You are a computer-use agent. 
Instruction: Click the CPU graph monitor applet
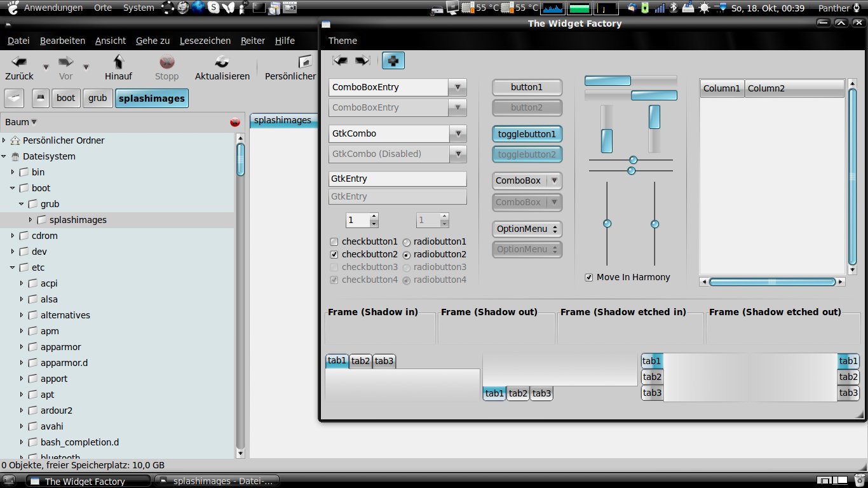[553, 8]
